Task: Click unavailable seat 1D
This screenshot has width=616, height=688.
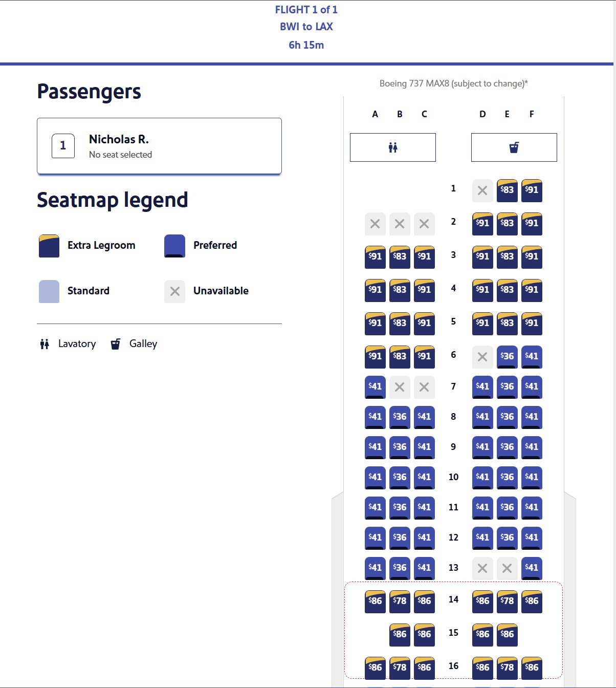Action: click(x=482, y=190)
